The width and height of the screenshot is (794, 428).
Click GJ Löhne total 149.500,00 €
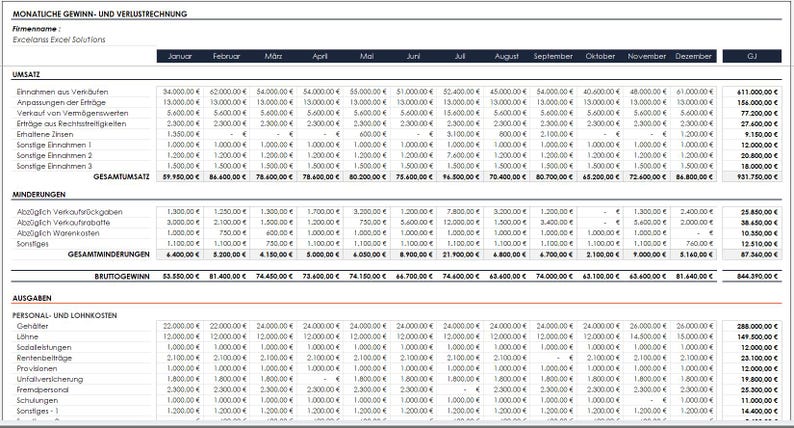752,337
